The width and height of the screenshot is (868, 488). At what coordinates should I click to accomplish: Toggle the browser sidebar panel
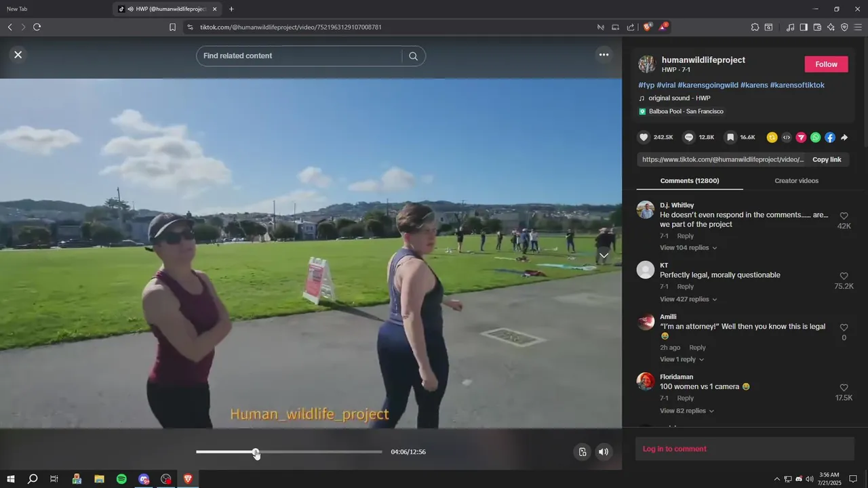click(804, 27)
